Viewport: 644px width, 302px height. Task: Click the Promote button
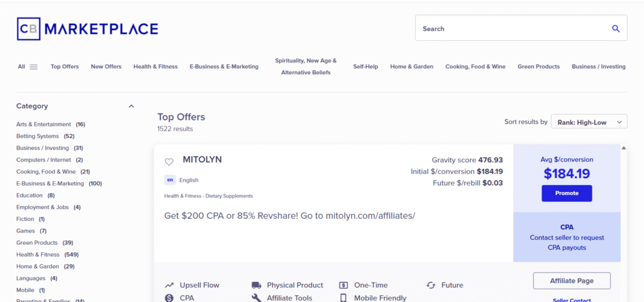click(567, 193)
